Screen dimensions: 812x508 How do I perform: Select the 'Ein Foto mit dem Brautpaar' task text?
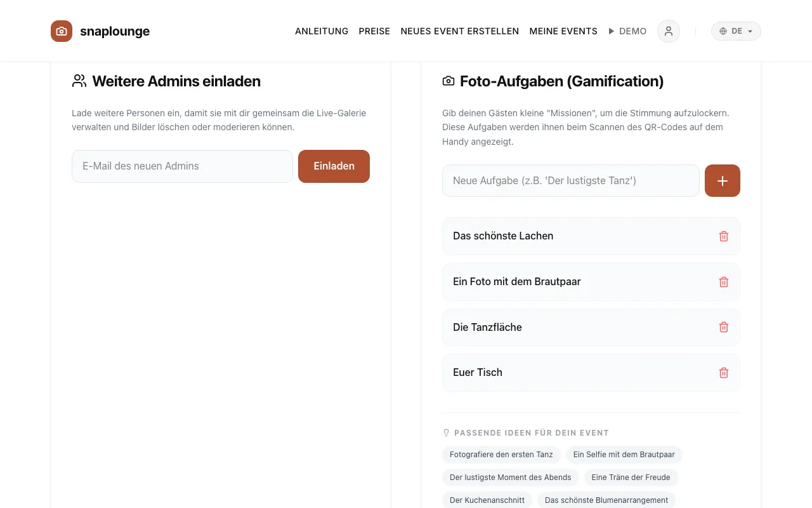point(517,281)
